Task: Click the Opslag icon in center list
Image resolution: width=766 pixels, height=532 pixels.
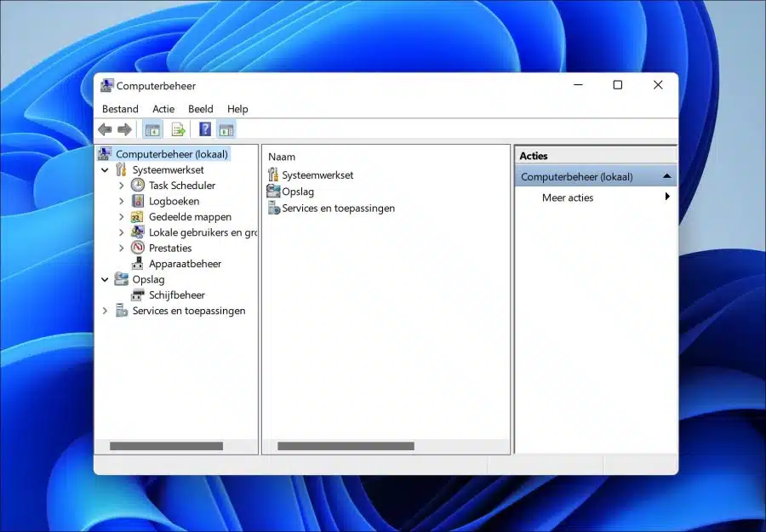Action: click(x=273, y=191)
